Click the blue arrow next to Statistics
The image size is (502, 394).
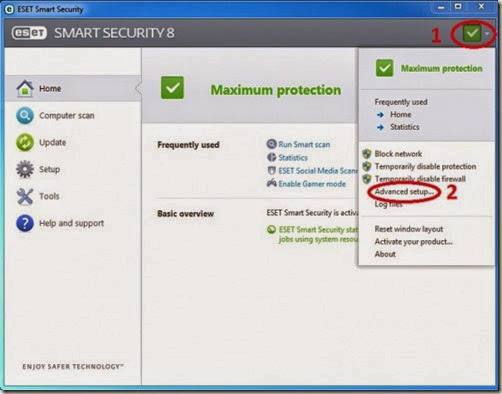pyautogui.click(x=380, y=127)
